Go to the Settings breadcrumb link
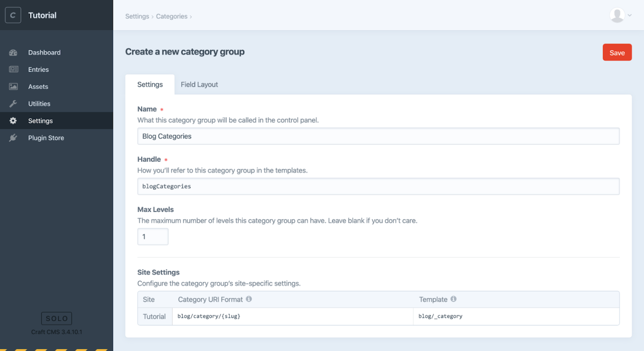 137,16
